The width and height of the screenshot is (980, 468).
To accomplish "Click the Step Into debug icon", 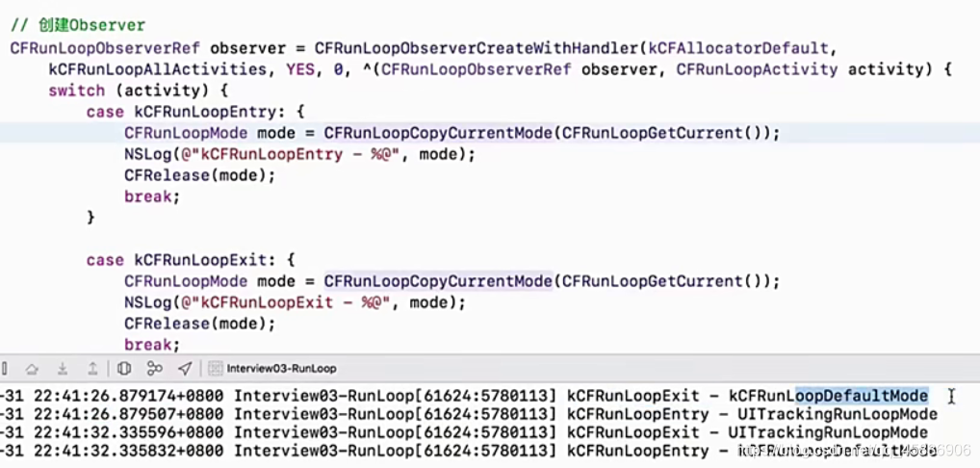I will [x=63, y=369].
